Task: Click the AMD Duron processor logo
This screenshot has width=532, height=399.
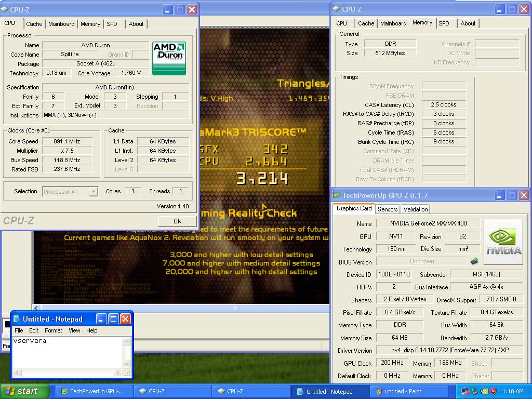Action: pos(169,58)
